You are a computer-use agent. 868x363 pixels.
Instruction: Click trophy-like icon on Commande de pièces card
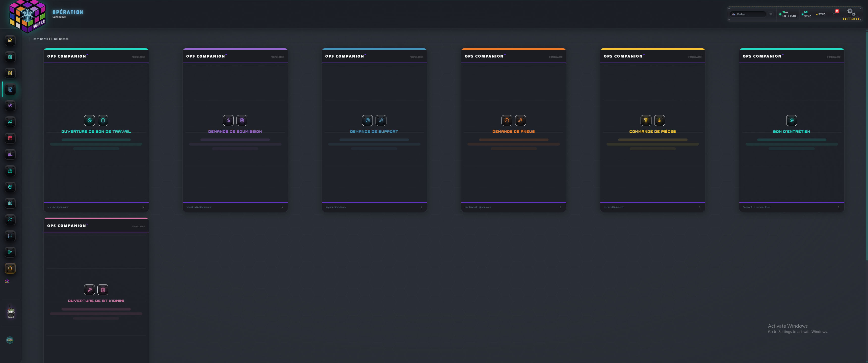point(646,120)
